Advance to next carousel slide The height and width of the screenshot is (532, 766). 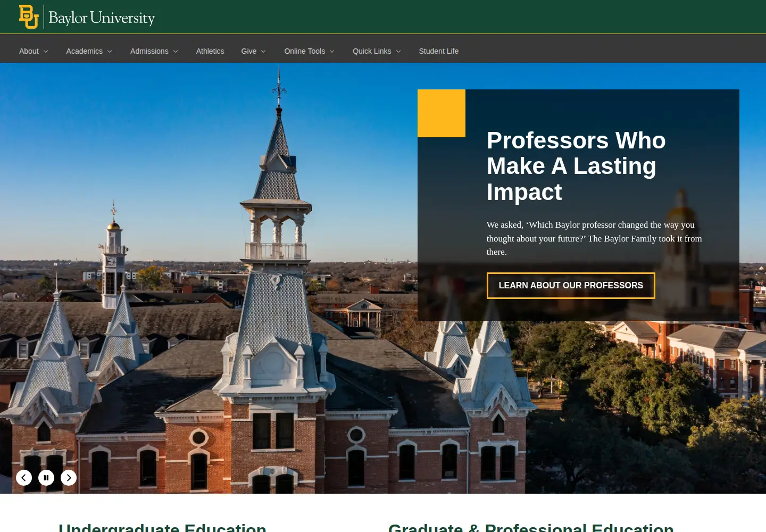coord(69,478)
